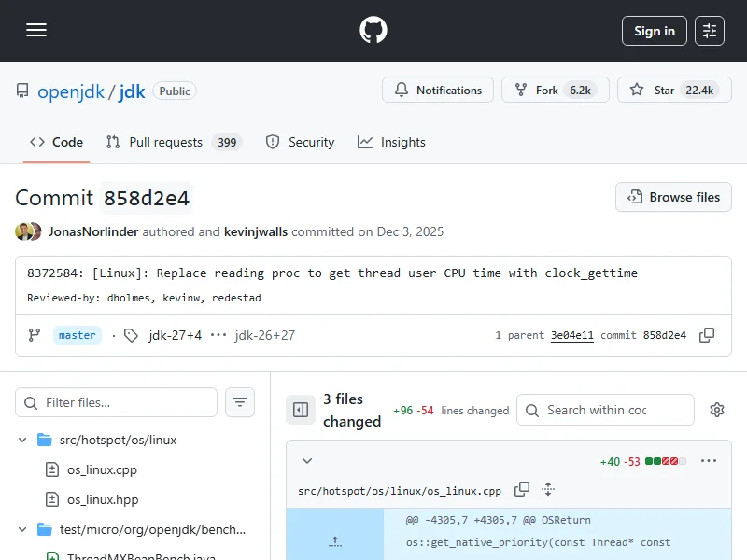The height and width of the screenshot is (560, 747).
Task: Toggle the file tree sidebar
Action: (301, 410)
